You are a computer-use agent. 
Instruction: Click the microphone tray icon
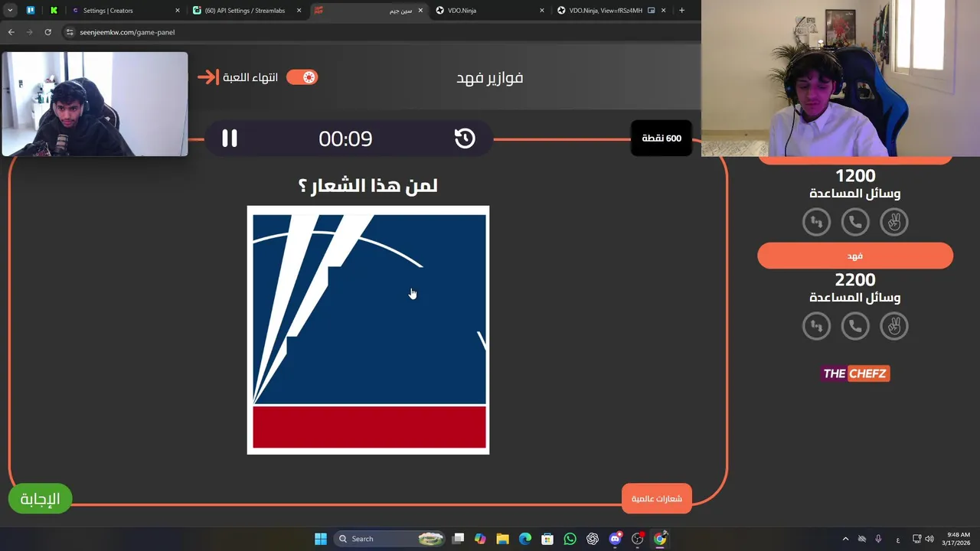tap(878, 539)
